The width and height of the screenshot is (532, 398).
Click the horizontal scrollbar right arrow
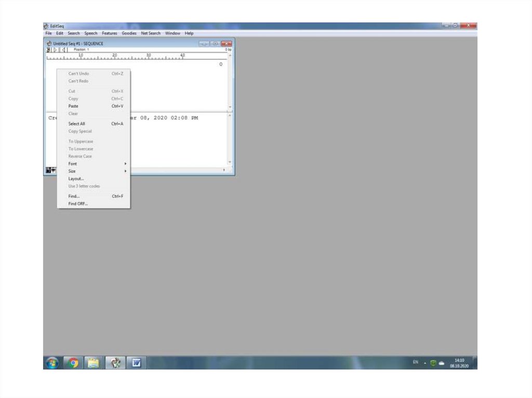(x=223, y=170)
